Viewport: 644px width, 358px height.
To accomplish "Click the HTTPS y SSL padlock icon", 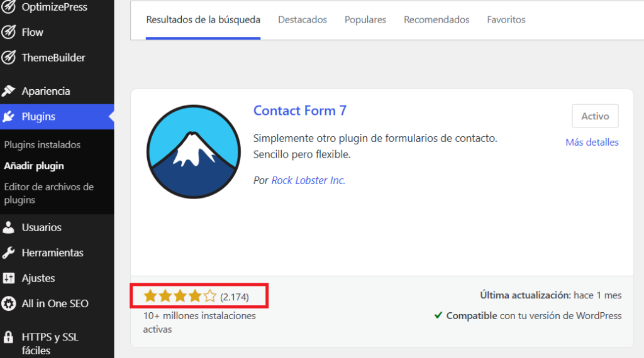I will (x=8, y=337).
